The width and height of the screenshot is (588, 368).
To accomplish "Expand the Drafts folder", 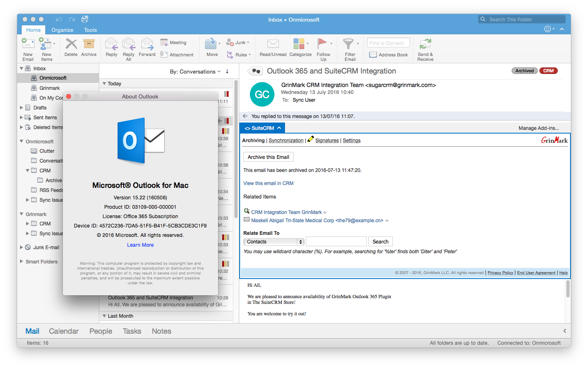I will tap(21, 108).
